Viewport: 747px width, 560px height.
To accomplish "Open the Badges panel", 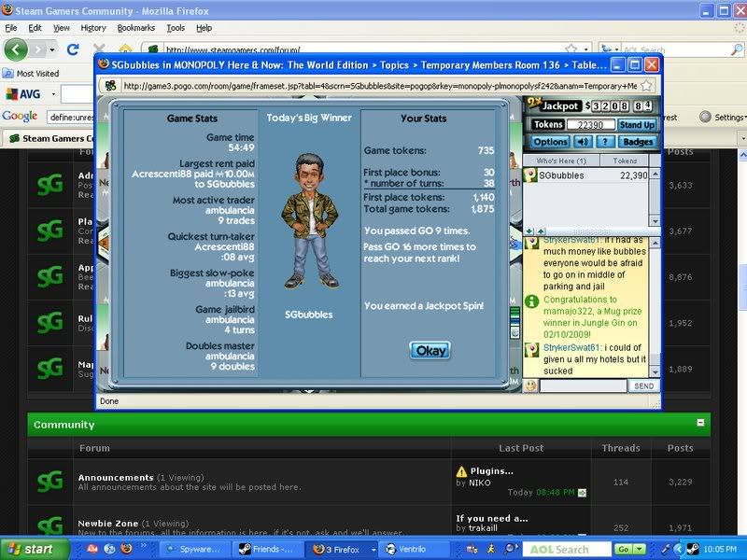I will pyautogui.click(x=638, y=142).
